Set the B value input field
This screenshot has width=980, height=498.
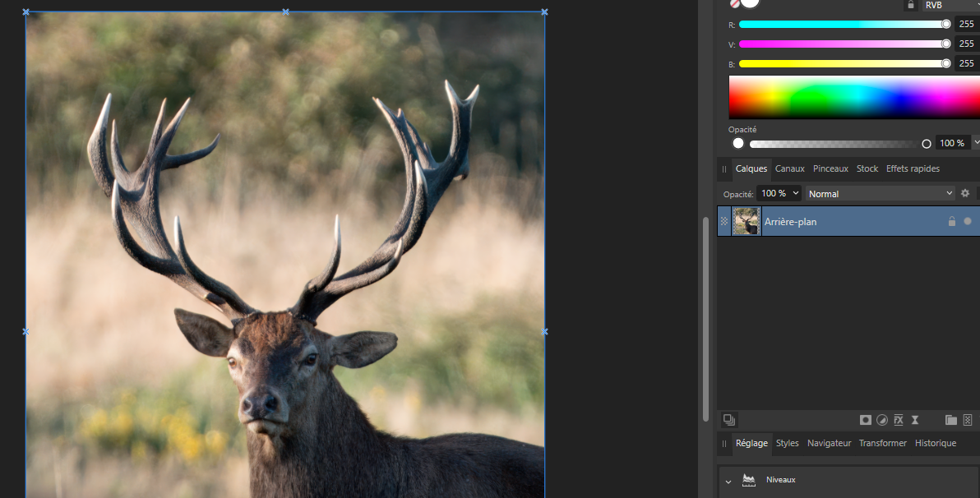tap(967, 63)
